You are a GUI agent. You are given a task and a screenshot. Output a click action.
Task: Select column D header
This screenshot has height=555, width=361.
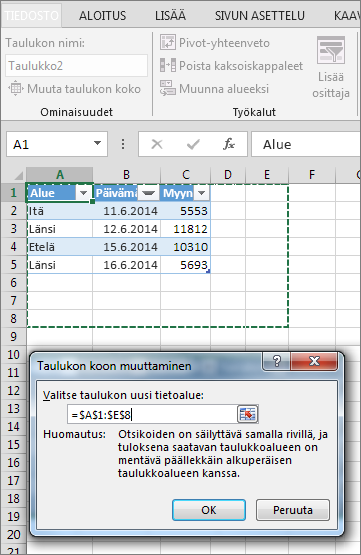[228, 175]
